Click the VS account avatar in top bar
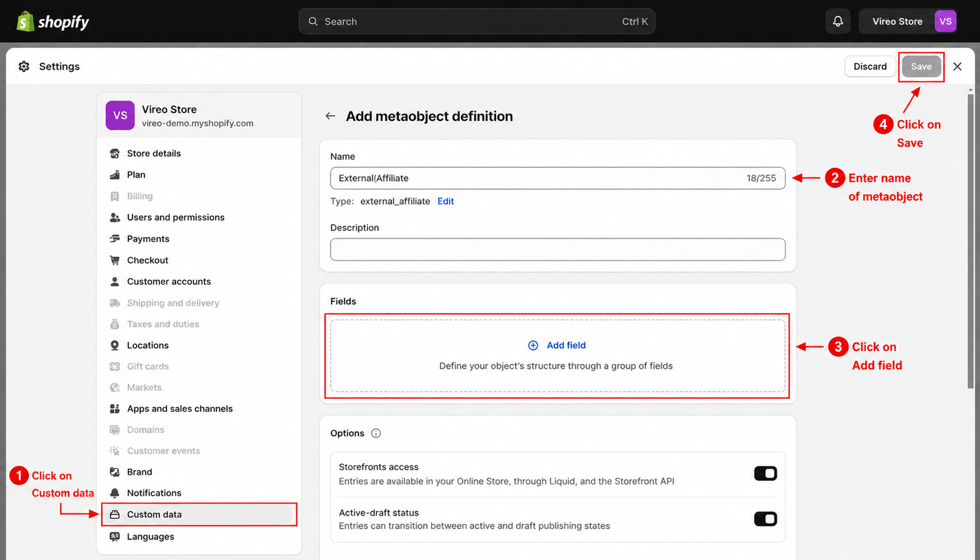Viewport: 980px width, 560px height. (945, 21)
